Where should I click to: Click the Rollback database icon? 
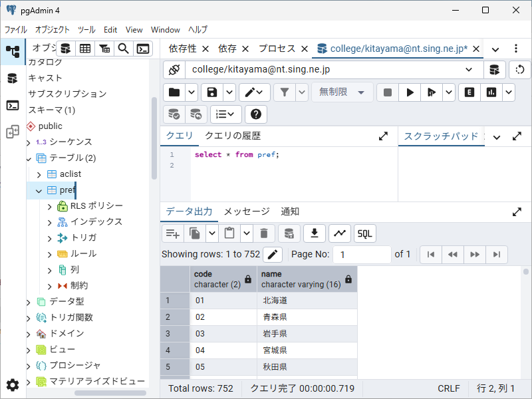196,114
